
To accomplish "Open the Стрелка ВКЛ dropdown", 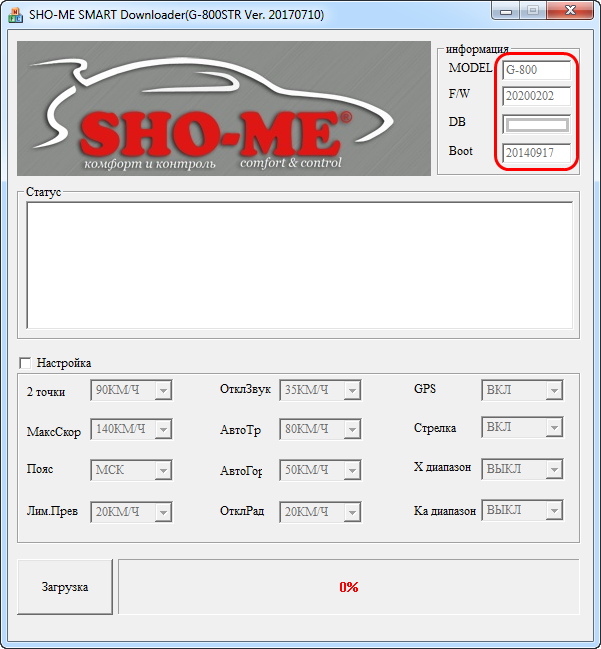I will tap(521, 428).
